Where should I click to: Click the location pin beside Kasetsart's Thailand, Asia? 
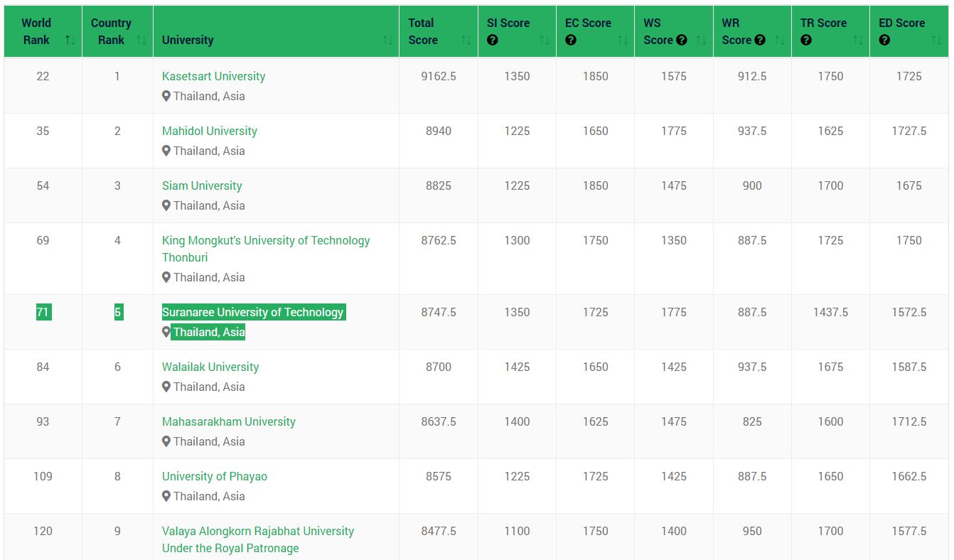pos(166,96)
